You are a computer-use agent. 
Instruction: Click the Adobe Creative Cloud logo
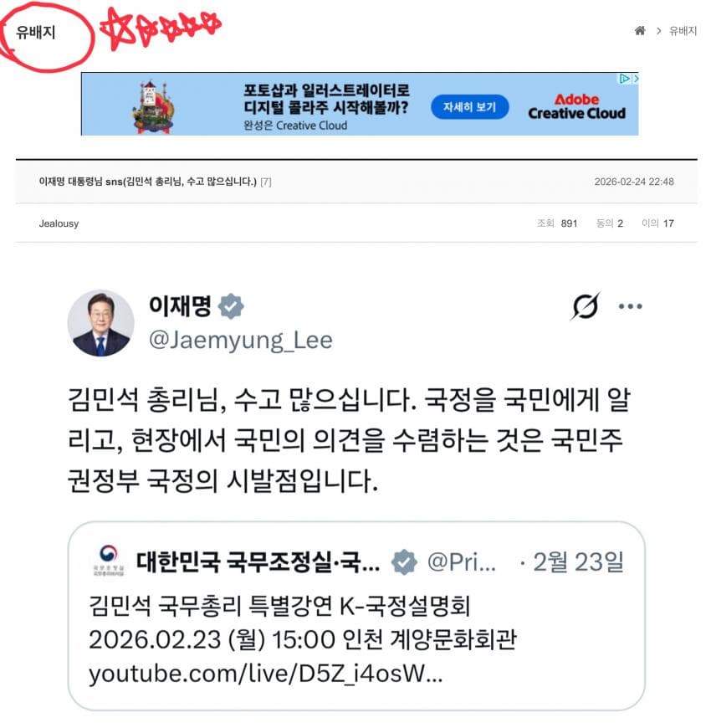[x=577, y=107]
